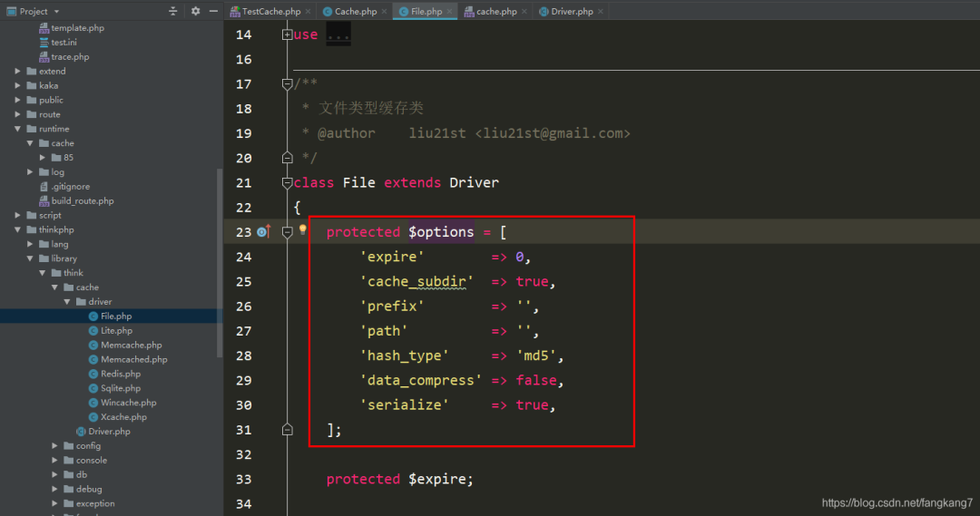Click the overriding property gutter icon line 23
Image resolution: width=980 pixels, height=516 pixels.
click(264, 232)
